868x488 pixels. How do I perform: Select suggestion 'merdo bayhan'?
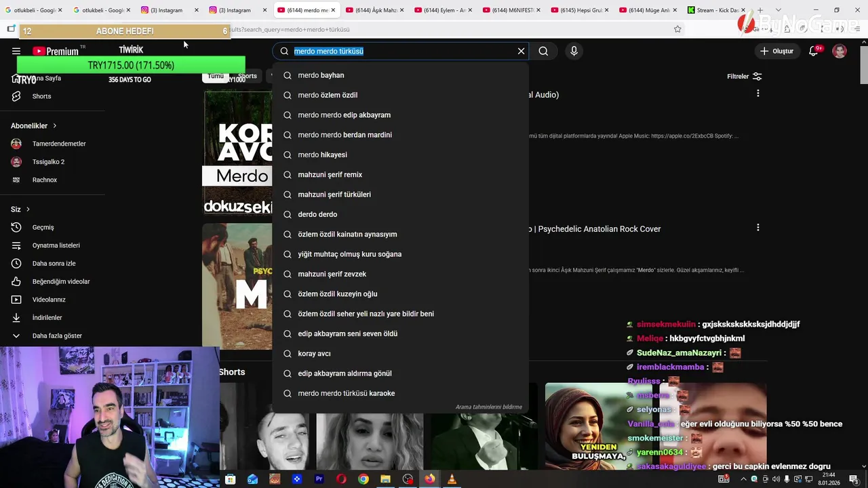click(400, 75)
